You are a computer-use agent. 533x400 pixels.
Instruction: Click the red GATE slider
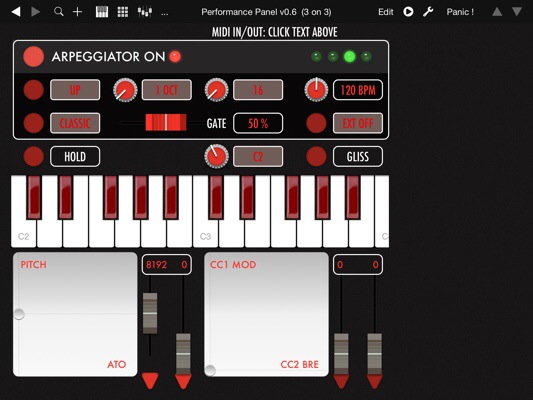pos(166,122)
